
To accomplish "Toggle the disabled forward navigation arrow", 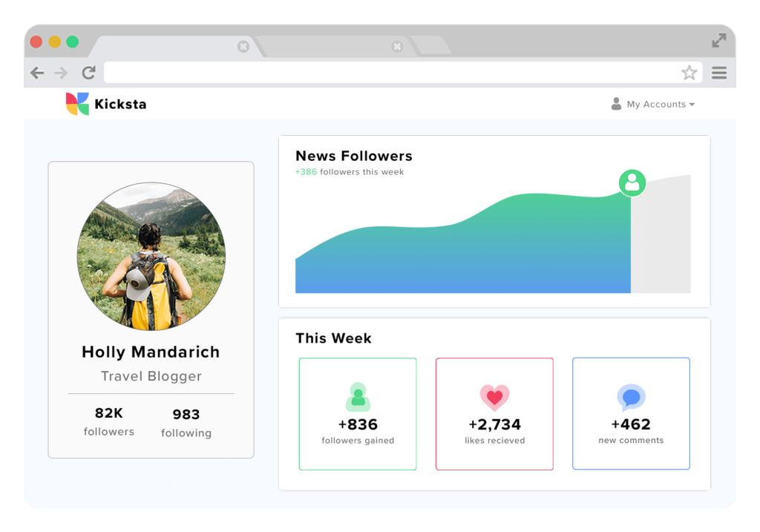I will pos(62,72).
